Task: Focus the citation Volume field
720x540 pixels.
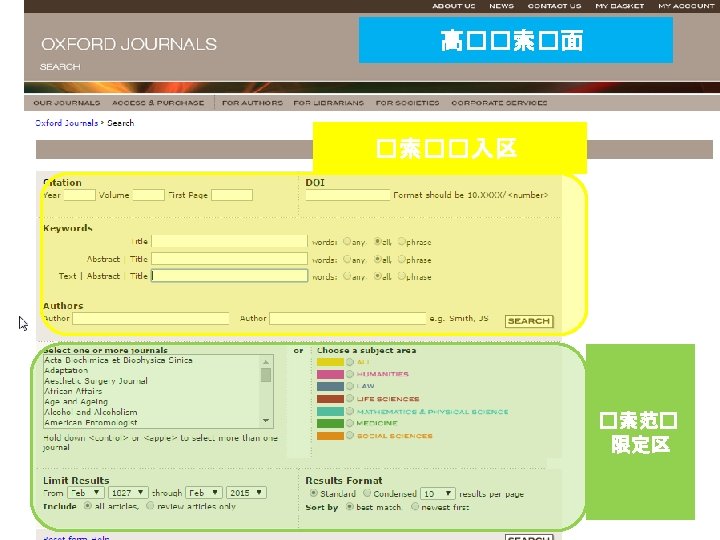Action: click(x=148, y=195)
